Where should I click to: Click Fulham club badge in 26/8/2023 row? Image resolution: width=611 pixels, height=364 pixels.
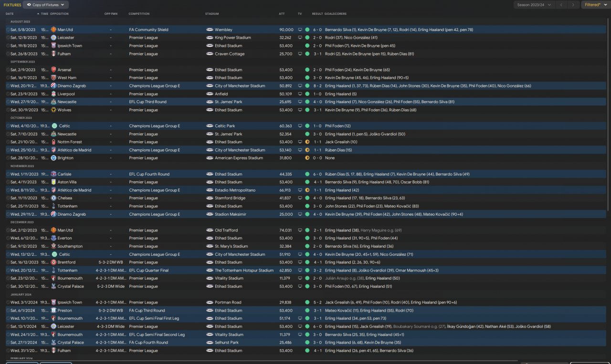[x=54, y=54]
